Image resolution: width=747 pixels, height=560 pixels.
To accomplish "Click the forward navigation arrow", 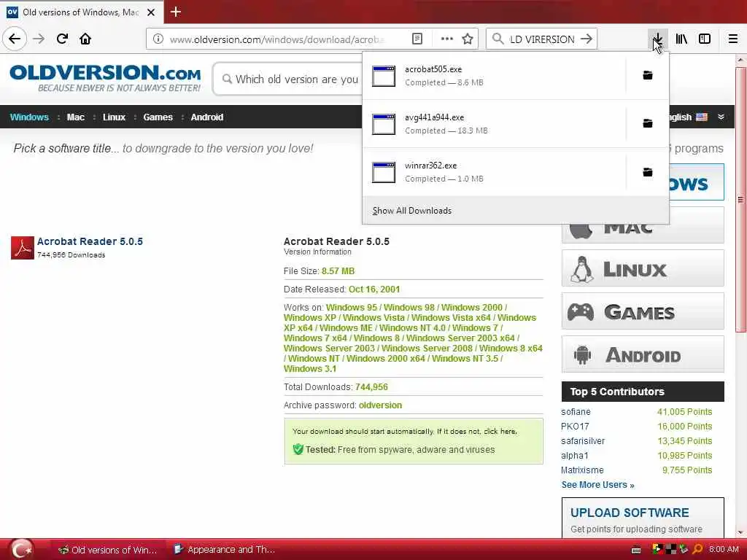I will point(39,39).
